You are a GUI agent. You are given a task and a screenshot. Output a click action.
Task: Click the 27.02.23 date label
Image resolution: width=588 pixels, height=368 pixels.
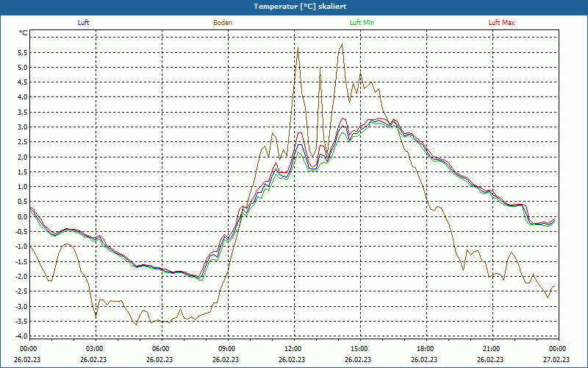[x=556, y=359]
